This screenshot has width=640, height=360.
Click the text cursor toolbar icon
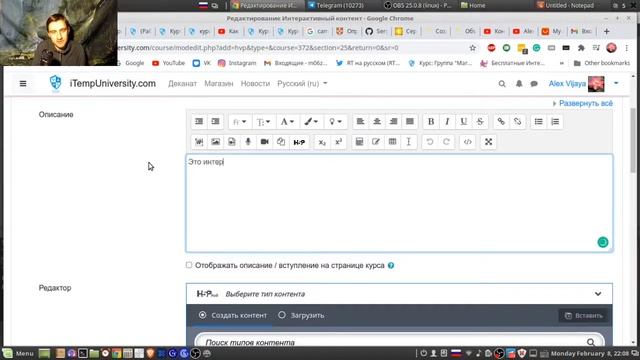(x=409, y=142)
